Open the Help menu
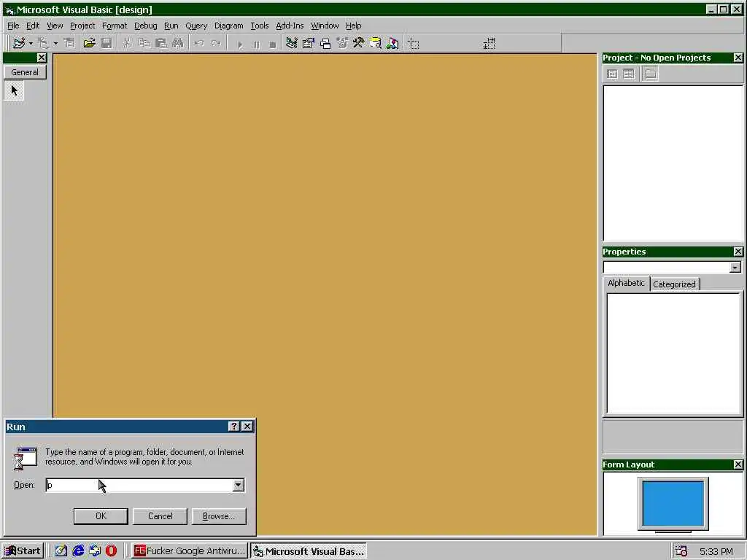 point(354,26)
